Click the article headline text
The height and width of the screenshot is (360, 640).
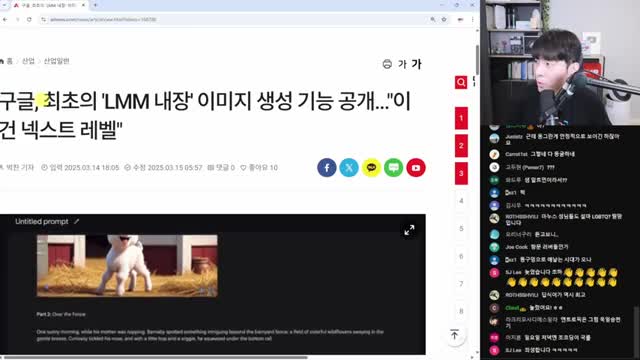point(204,116)
